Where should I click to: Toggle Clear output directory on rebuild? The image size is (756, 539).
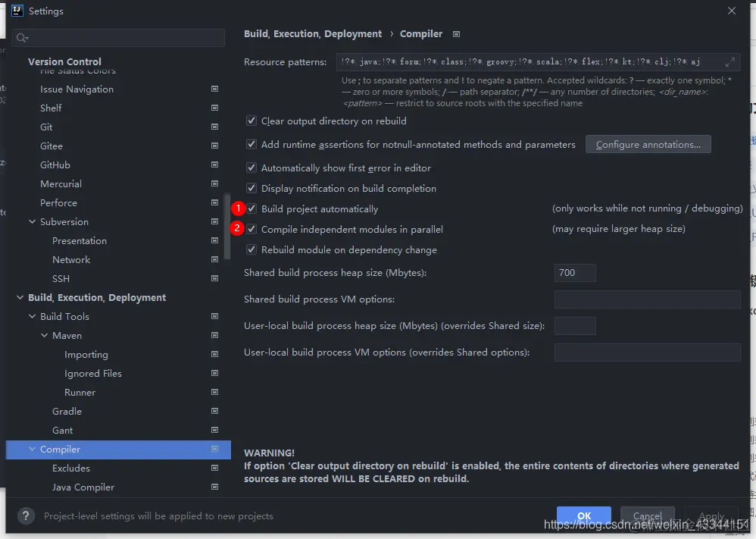coord(251,121)
